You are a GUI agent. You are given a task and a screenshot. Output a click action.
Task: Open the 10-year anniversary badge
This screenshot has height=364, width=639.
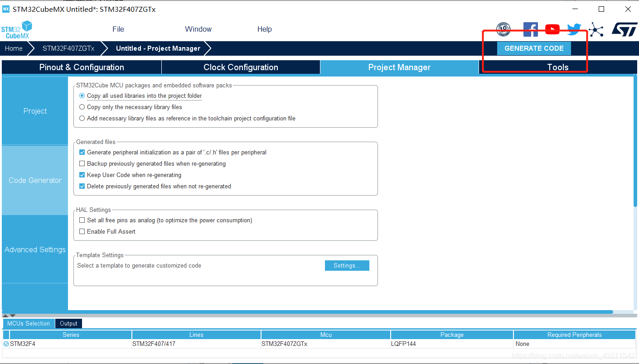[503, 29]
